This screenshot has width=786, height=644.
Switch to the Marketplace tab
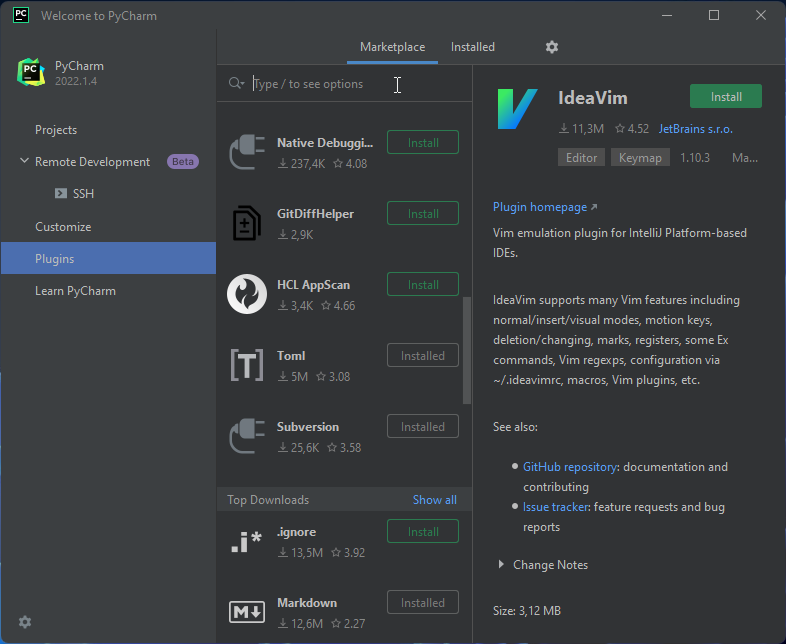click(392, 47)
